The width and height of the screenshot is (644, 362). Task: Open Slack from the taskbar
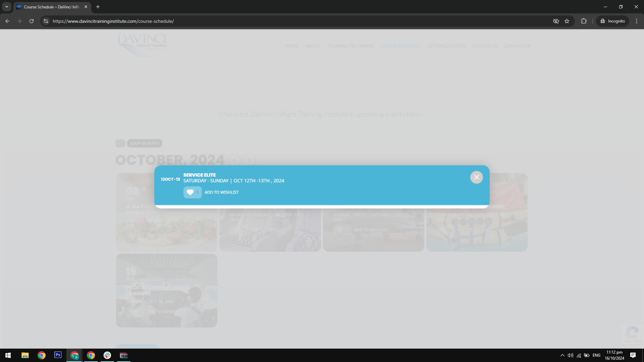coord(107,355)
